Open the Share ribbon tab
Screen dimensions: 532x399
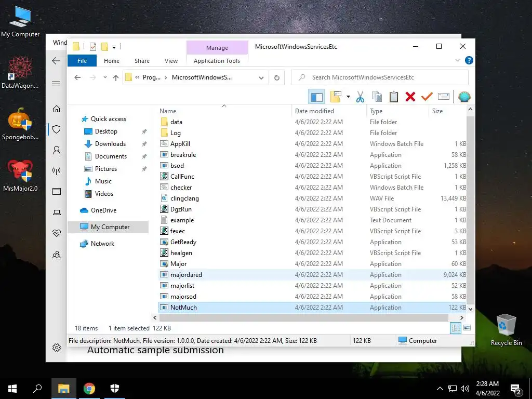142,61
